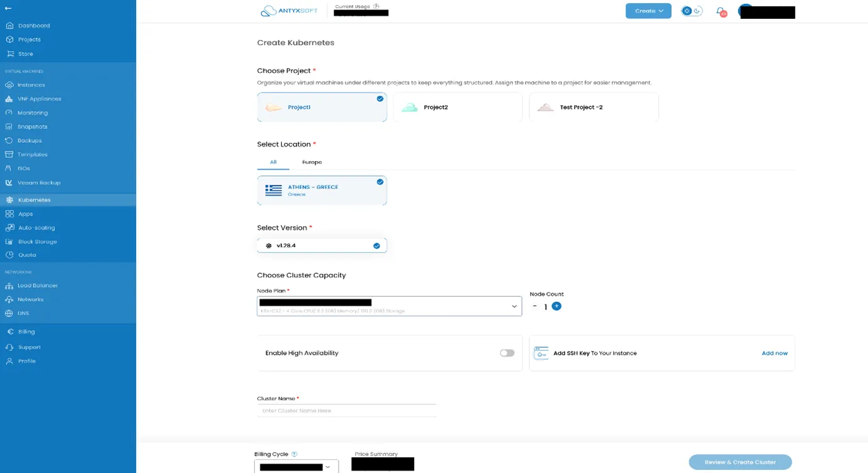Select the All location tab

coord(273,162)
